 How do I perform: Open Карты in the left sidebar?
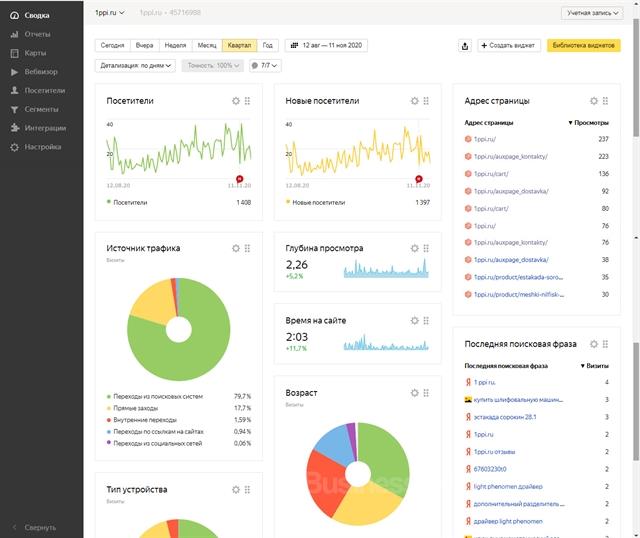(x=36, y=53)
